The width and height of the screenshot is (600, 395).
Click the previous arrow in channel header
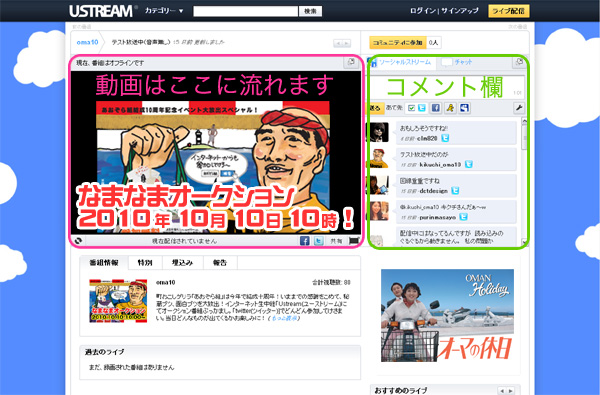coord(338,43)
